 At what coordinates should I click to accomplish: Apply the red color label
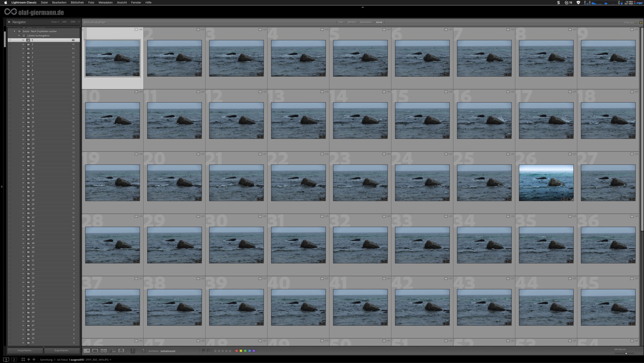(236, 351)
